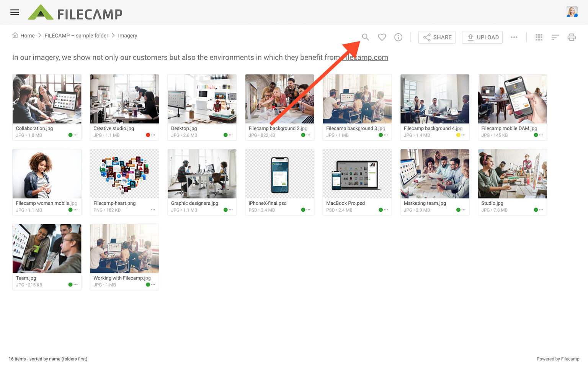Click the search magnifier icon

(x=365, y=37)
